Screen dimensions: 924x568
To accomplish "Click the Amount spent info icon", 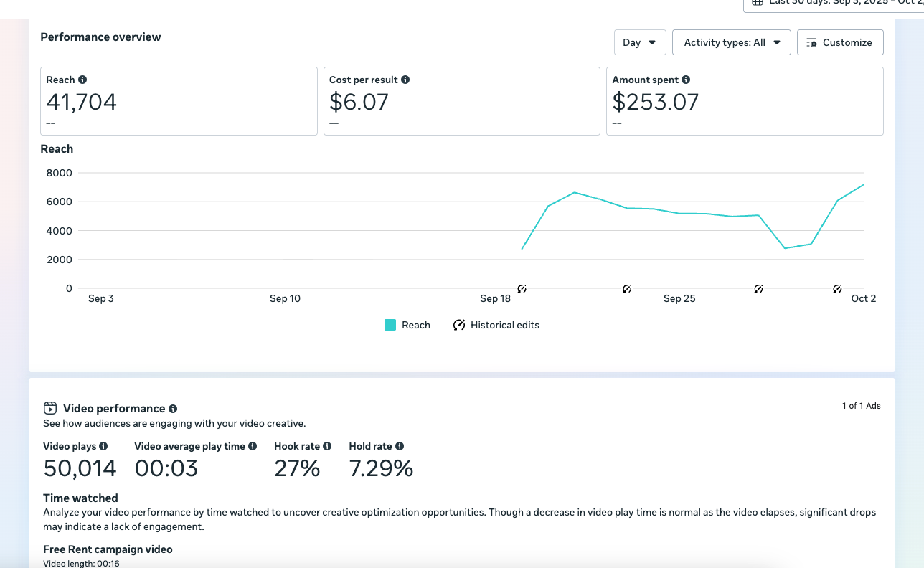I will click(686, 80).
